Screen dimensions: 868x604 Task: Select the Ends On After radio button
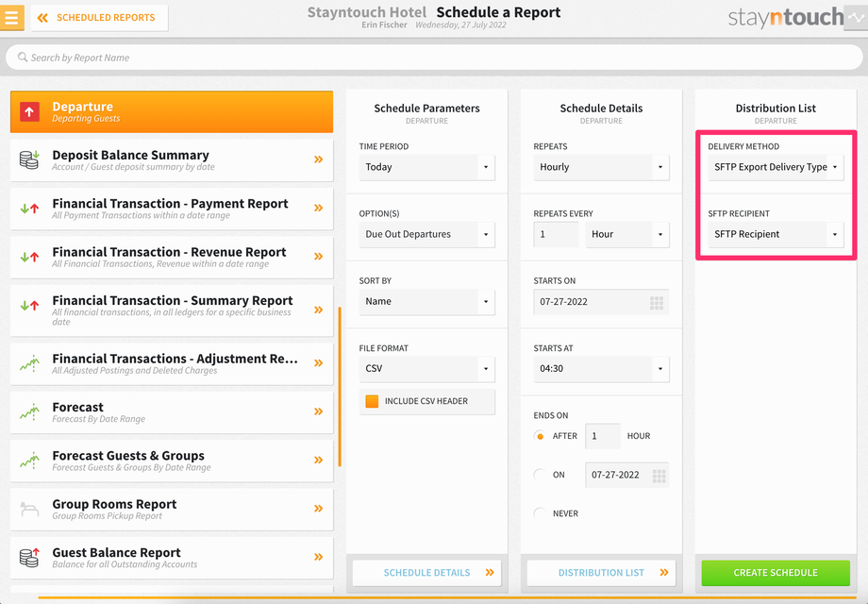tap(540, 436)
